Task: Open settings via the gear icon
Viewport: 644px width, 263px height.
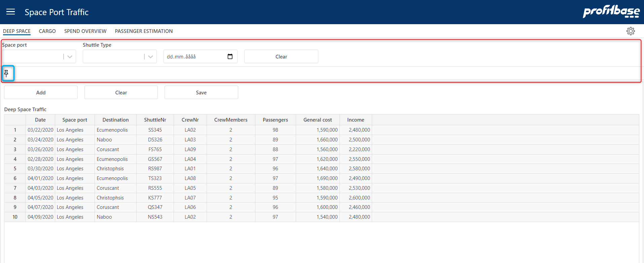Action: 630,31
